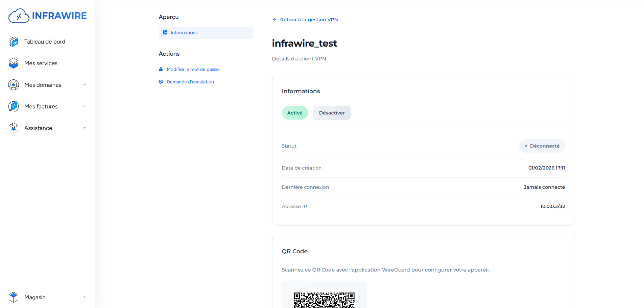This screenshot has width=644, height=308.
Task: Expand the Magasin dropdown chevron
Action: (x=85, y=297)
